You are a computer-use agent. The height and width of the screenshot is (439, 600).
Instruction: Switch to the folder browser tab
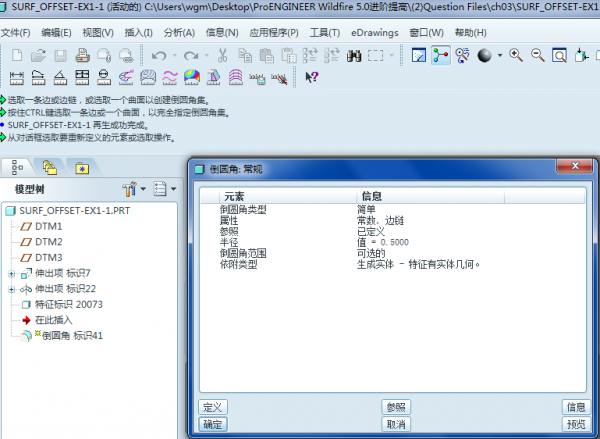coord(50,168)
